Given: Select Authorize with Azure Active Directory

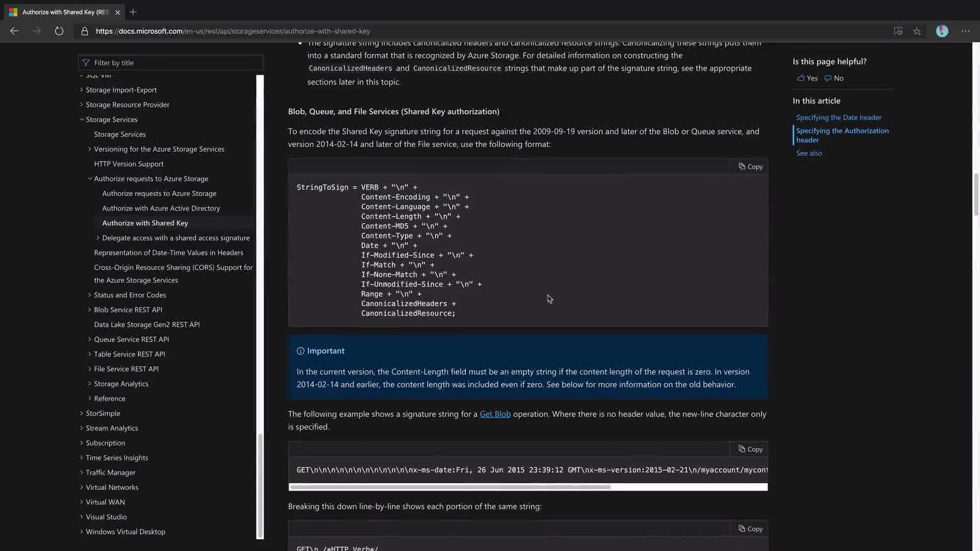Looking at the screenshot, I should pyautogui.click(x=161, y=208).
